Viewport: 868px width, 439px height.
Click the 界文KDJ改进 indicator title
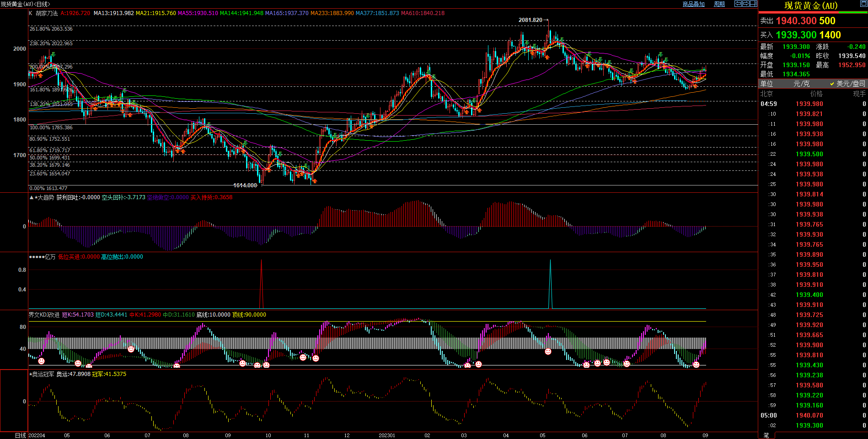point(44,315)
